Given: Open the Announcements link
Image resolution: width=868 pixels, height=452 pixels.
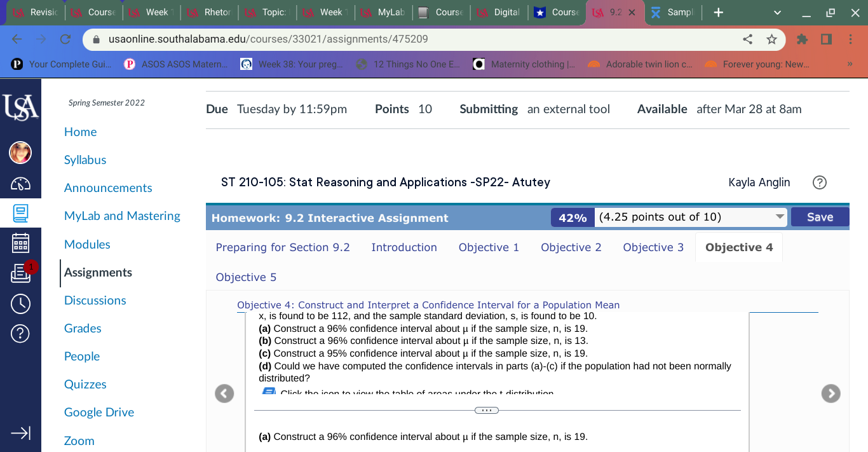Looking at the screenshot, I should pos(108,188).
